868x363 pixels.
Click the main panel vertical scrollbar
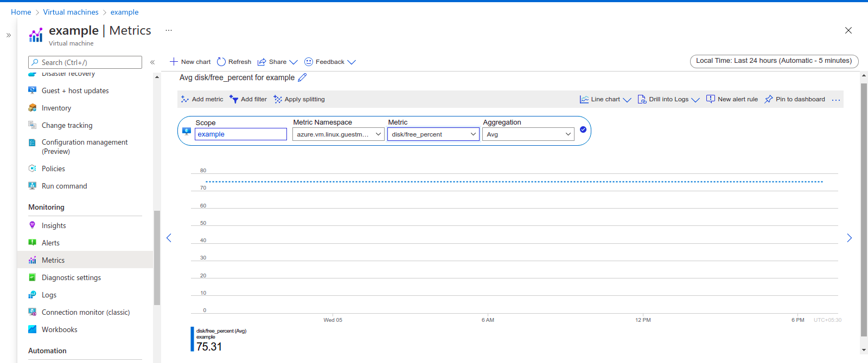[x=864, y=210]
